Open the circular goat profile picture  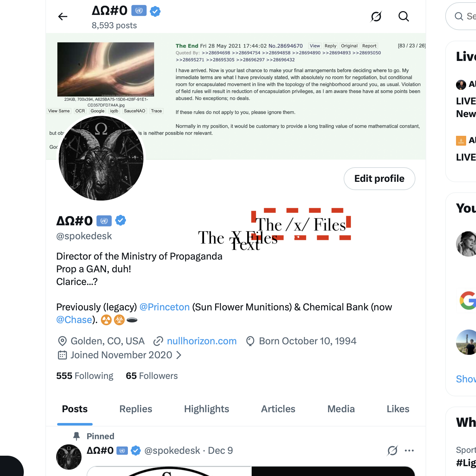pyautogui.click(x=101, y=158)
